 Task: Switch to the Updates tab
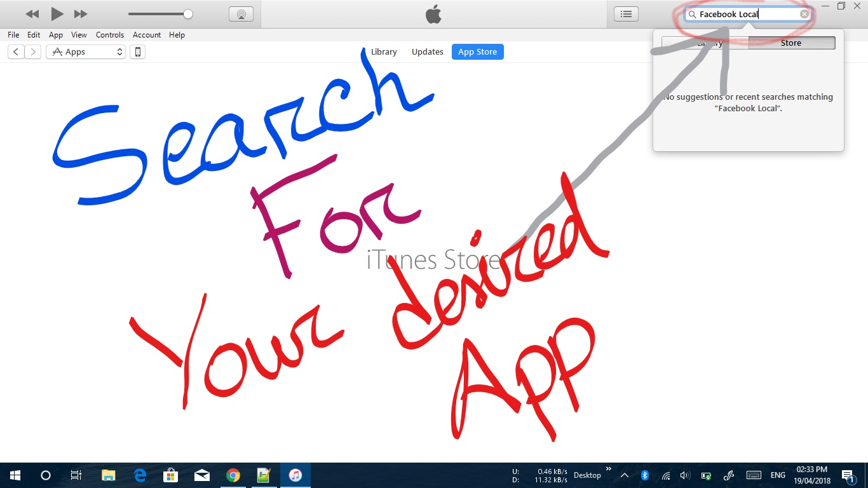428,52
